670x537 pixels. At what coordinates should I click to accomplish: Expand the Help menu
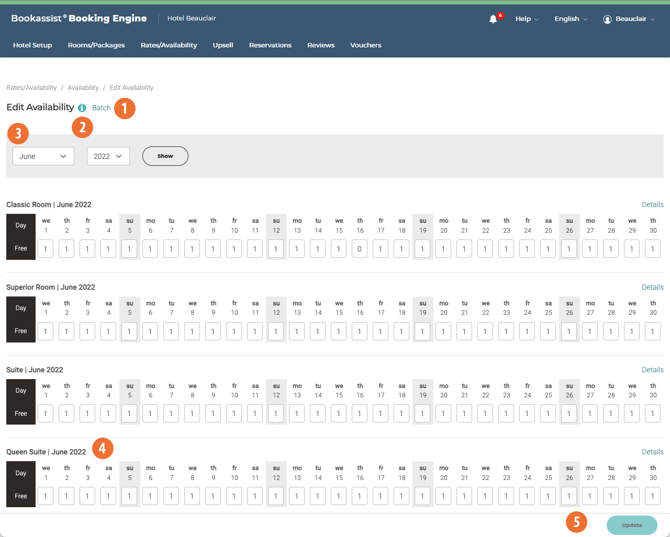526,19
